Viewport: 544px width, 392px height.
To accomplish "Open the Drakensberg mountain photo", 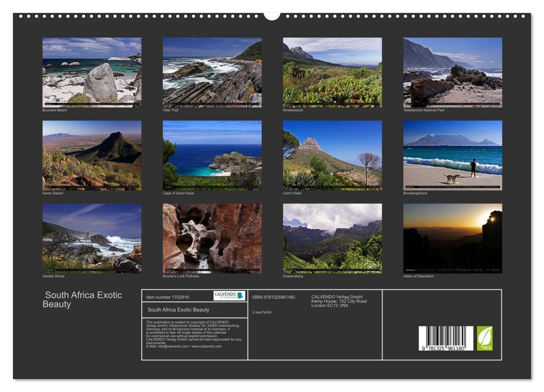I will 332,238.
